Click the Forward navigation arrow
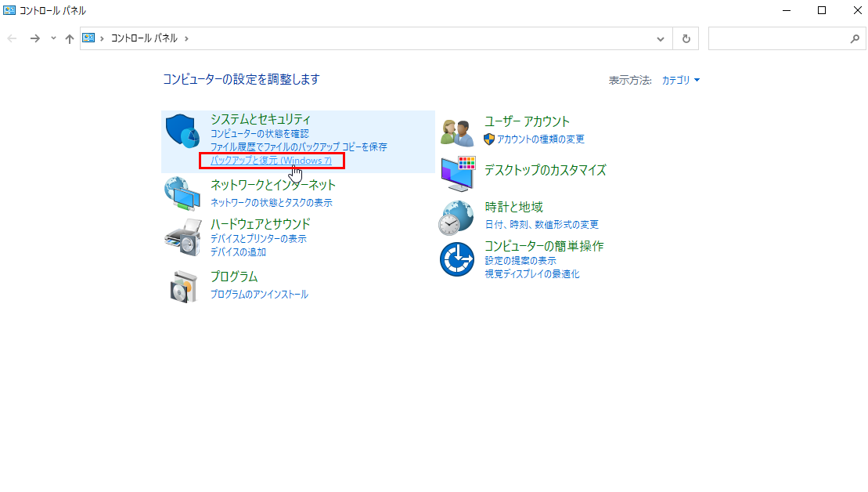The width and height of the screenshot is (868, 492). click(35, 38)
